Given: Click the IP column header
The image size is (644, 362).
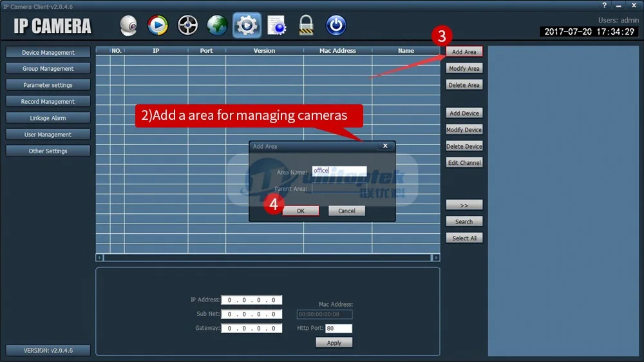Looking at the screenshot, I should coord(156,50).
